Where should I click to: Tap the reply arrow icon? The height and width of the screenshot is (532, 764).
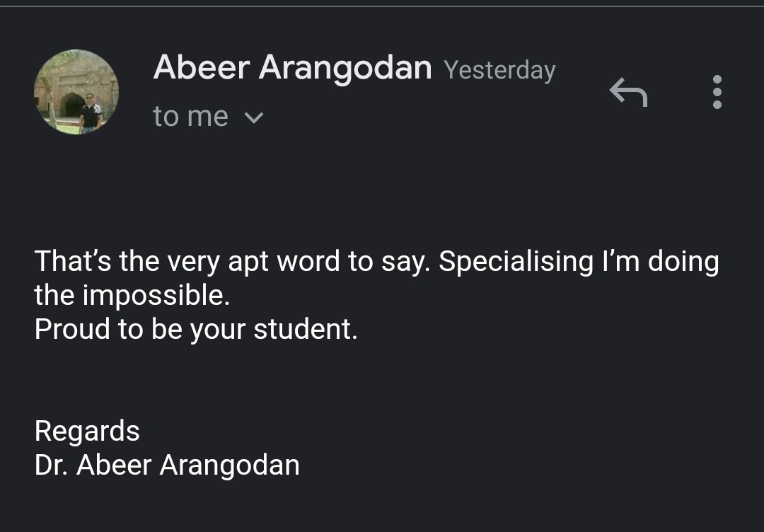click(x=628, y=92)
